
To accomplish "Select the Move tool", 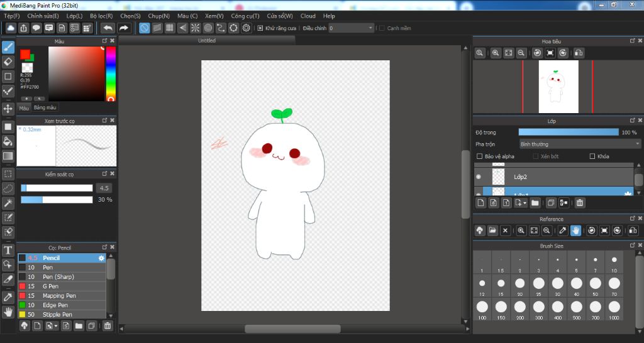I will (x=8, y=109).
